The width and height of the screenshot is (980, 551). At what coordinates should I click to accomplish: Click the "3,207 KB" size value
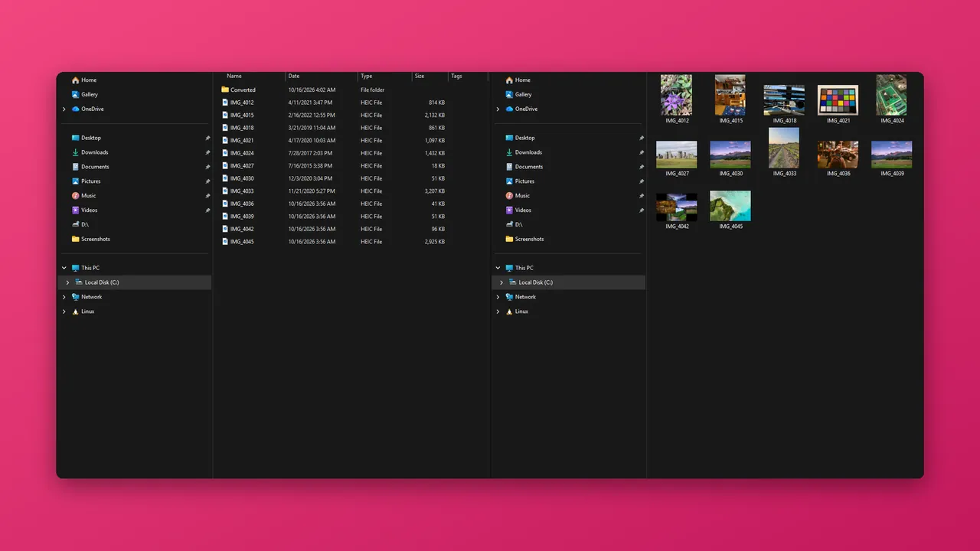point(433,191)
